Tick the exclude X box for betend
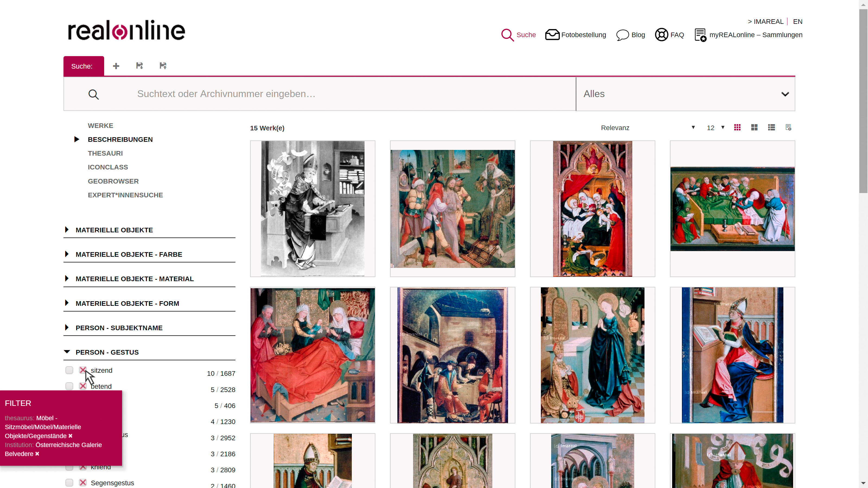 (83, 386)
